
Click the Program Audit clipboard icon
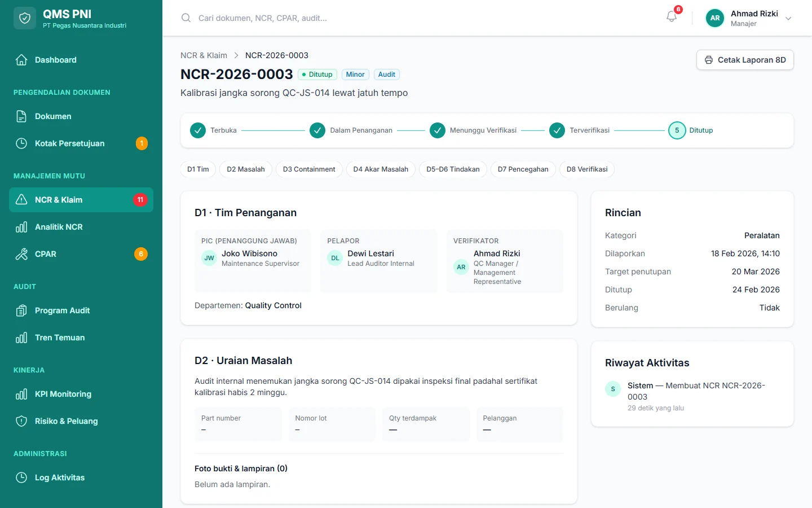click(21, 310)
